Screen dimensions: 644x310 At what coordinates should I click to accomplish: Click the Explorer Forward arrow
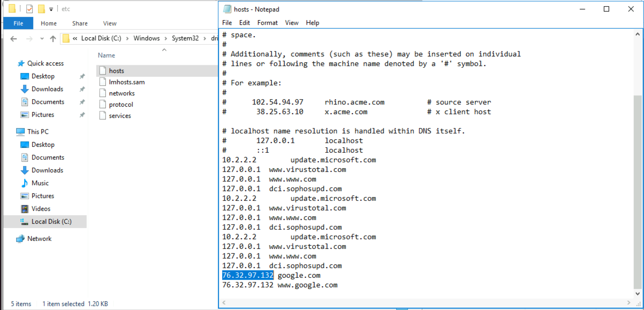[x=29, y=38]
